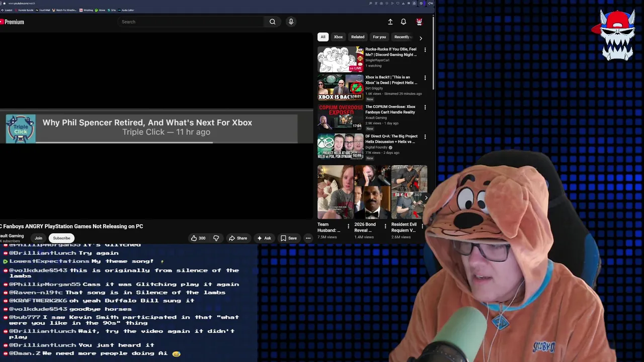Open Rucka-Rucka live stream thumbnail

point(340,59)
